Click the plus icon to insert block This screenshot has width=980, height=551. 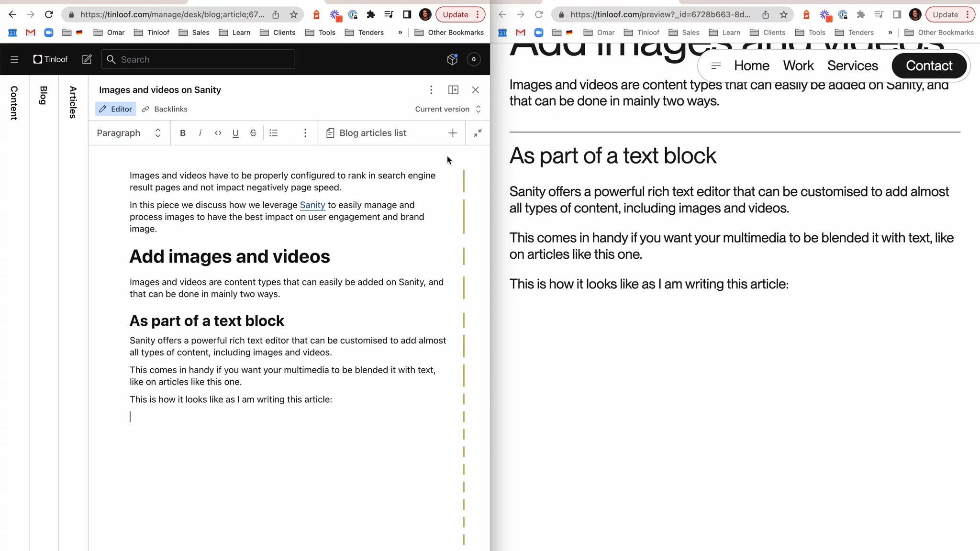tap(453, 133)
